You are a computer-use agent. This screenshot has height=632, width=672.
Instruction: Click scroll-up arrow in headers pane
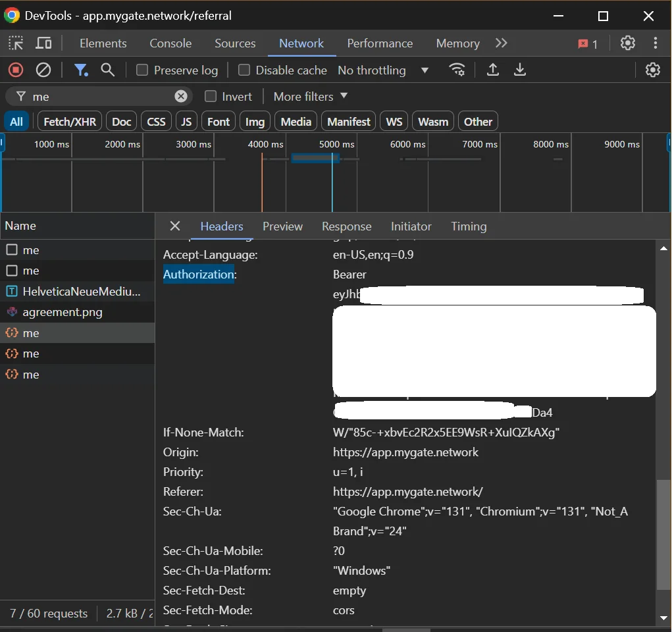[x=663, y=248]
